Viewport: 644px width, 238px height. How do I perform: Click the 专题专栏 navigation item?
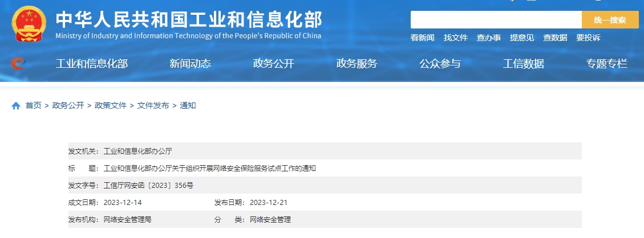[x=606, y=64]
